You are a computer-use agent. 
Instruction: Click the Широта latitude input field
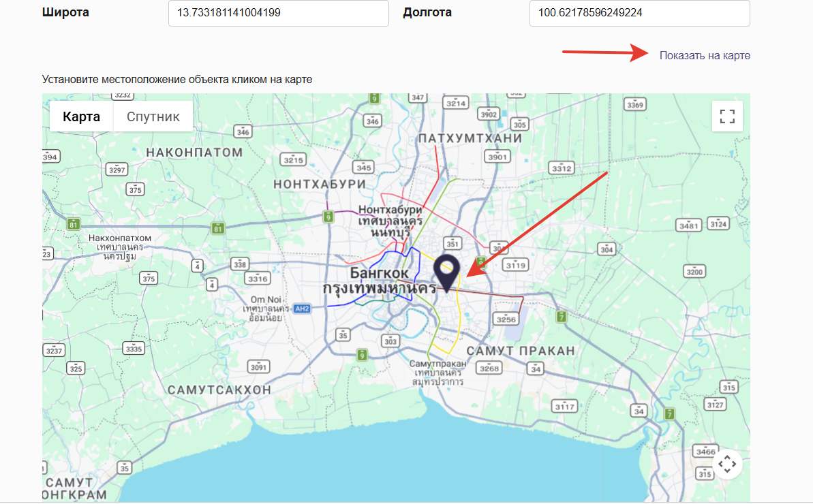(x=278, y=13)
